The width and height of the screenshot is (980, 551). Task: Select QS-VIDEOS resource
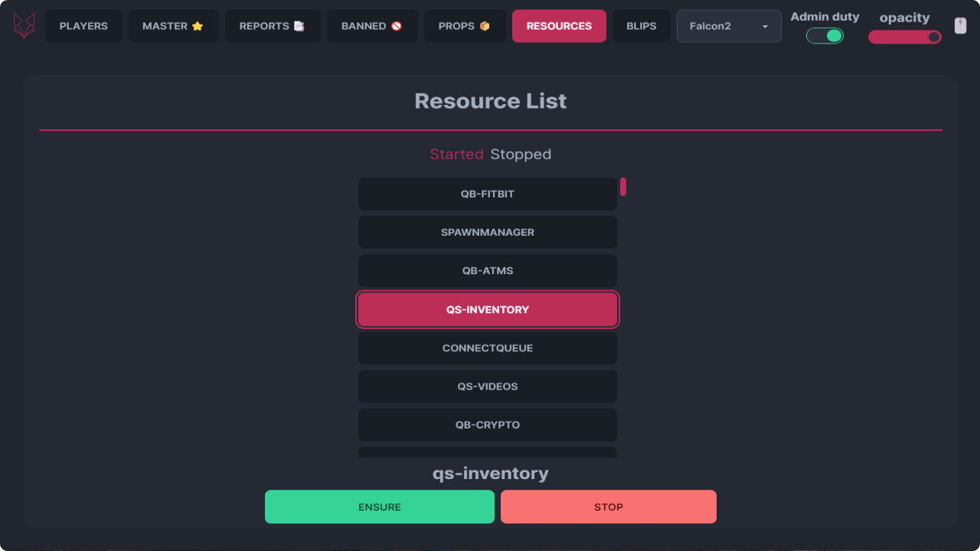click(x=488, y=386)
